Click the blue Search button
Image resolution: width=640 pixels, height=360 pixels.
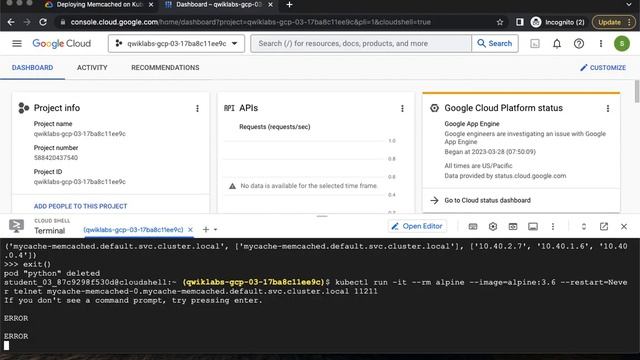(495, 43)
